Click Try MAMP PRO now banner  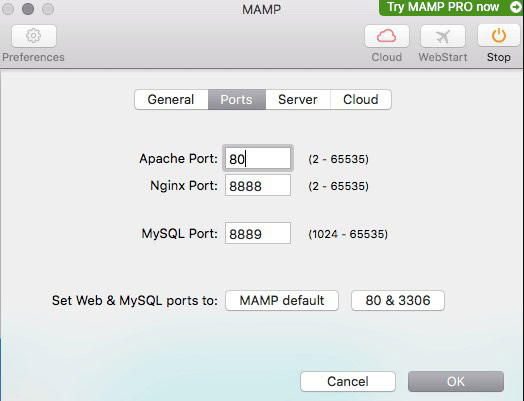[451, 7]
